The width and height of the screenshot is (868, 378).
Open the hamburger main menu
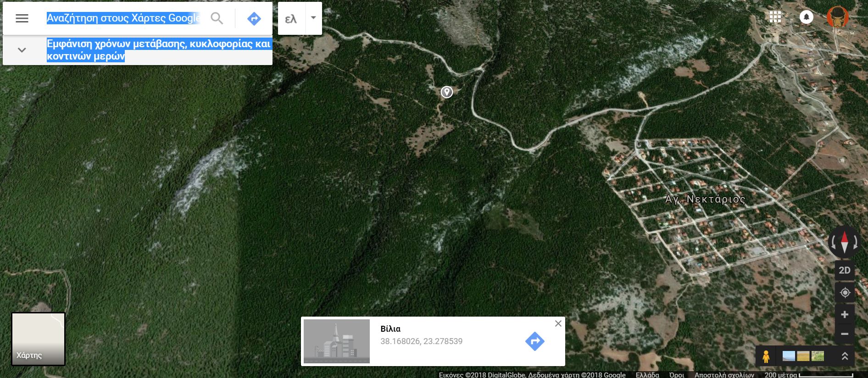22,18
